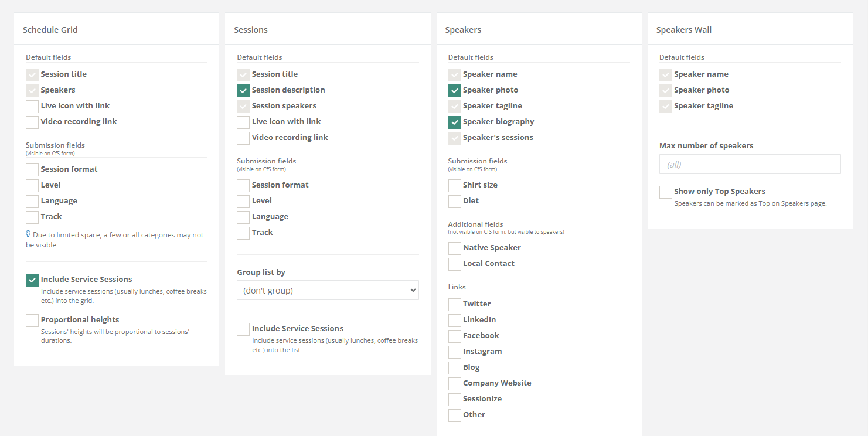Check the Sessionize link option
Screen dimensions: 868x436
click(454, 399)
